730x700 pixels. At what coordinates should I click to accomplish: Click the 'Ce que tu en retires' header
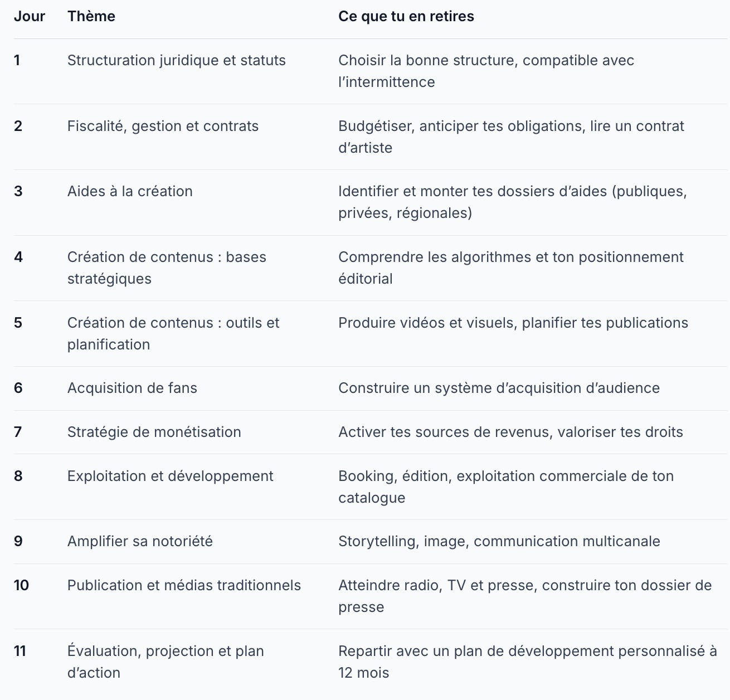coord(406,16)
